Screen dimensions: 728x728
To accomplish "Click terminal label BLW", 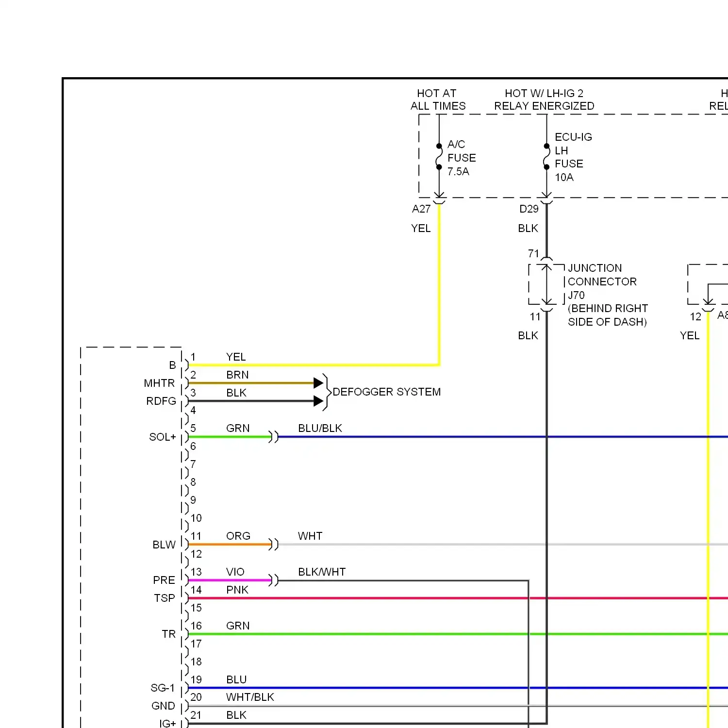I will [164, 545].
